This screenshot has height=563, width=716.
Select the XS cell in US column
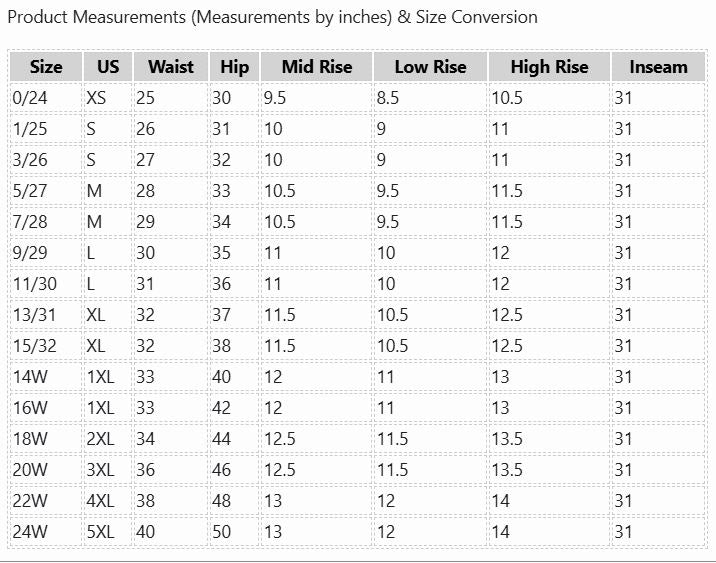point(97,98)
